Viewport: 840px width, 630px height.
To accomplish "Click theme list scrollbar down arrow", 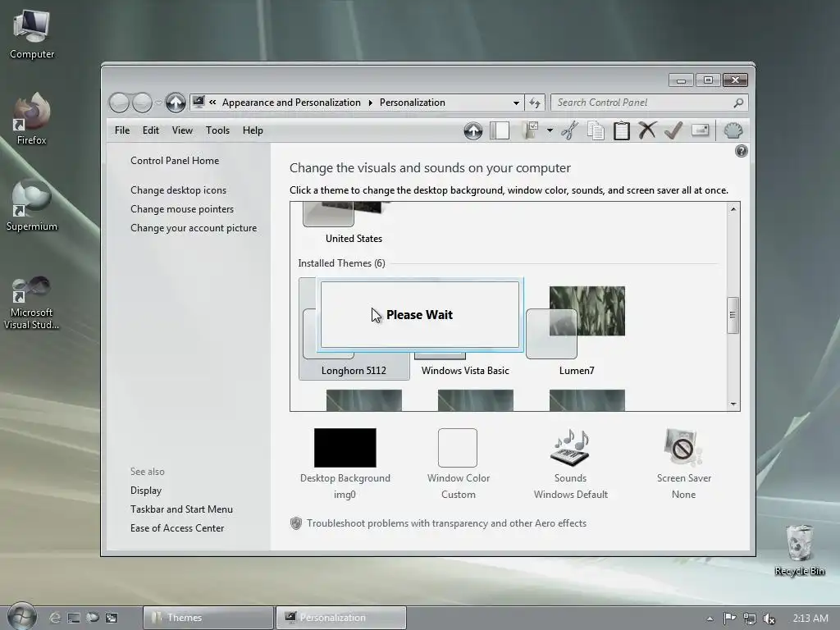I will click(733, 404).
